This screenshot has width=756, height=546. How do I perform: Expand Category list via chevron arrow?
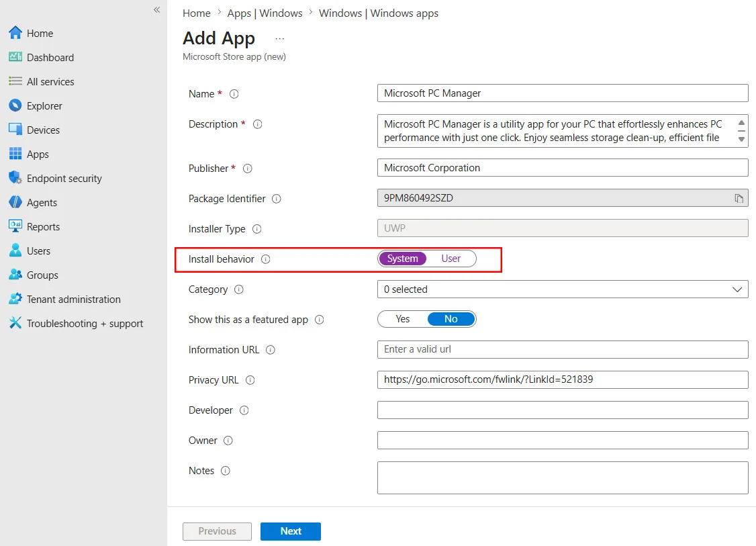(x=737, y=289)
